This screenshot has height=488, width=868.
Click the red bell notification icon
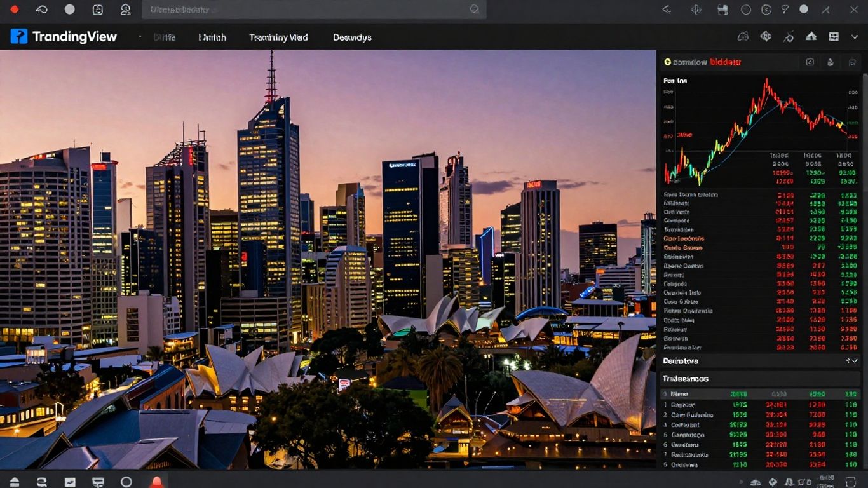pos(156,482)
